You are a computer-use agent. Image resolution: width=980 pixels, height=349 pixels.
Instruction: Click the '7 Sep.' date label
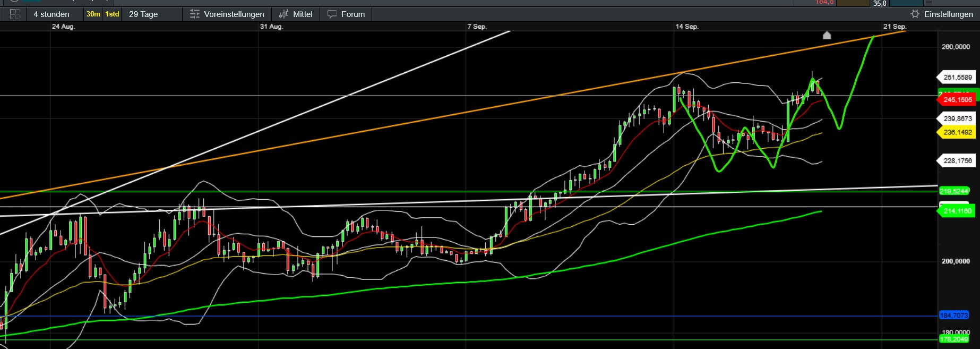(x=477, y=27)
